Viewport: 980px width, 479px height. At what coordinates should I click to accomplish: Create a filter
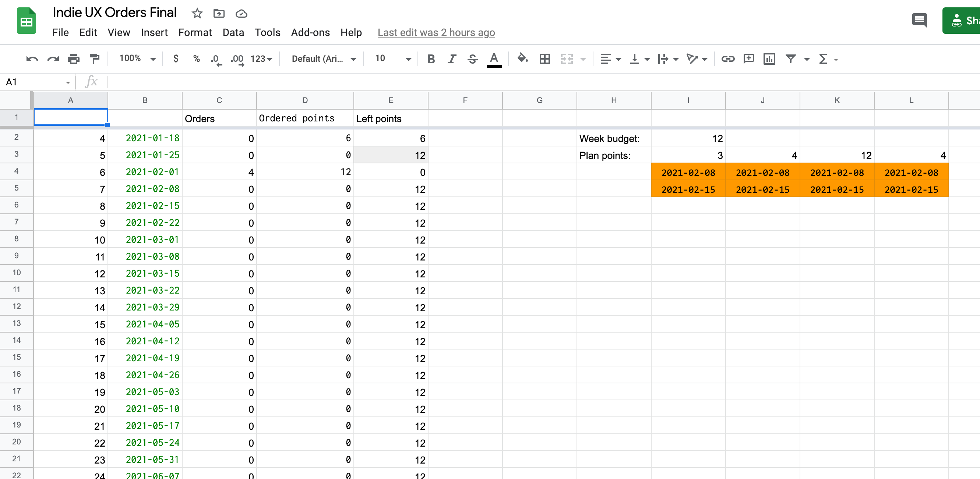coord(791,59)
